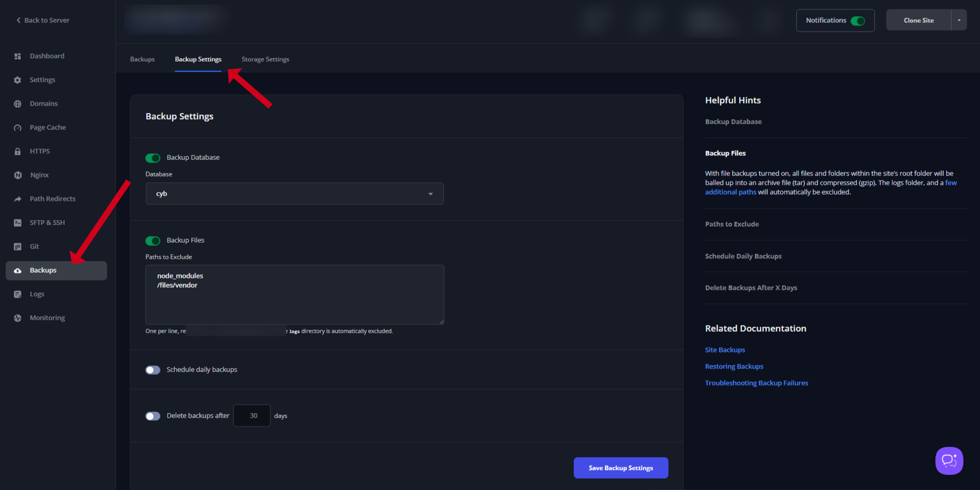
Task: Disable the Backup Database toggle
Action: point(153,158)
